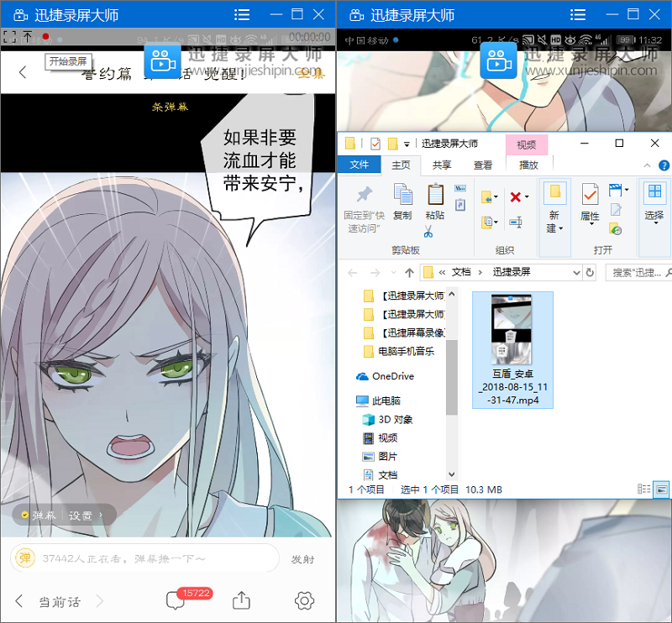The width and height of the screenshot is (672, 623).
Task: Click the danmaku text input field
Action: (x=144, y=558)
